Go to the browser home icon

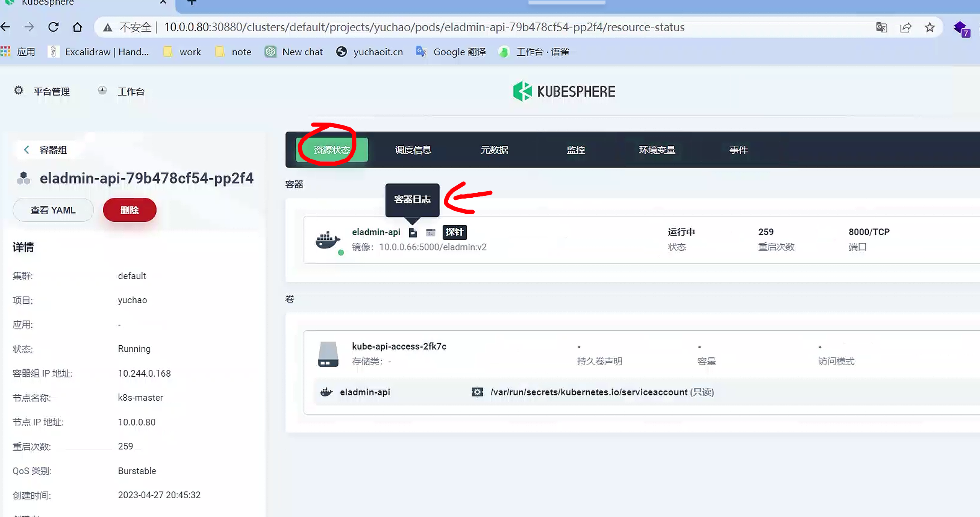point(77,27)
